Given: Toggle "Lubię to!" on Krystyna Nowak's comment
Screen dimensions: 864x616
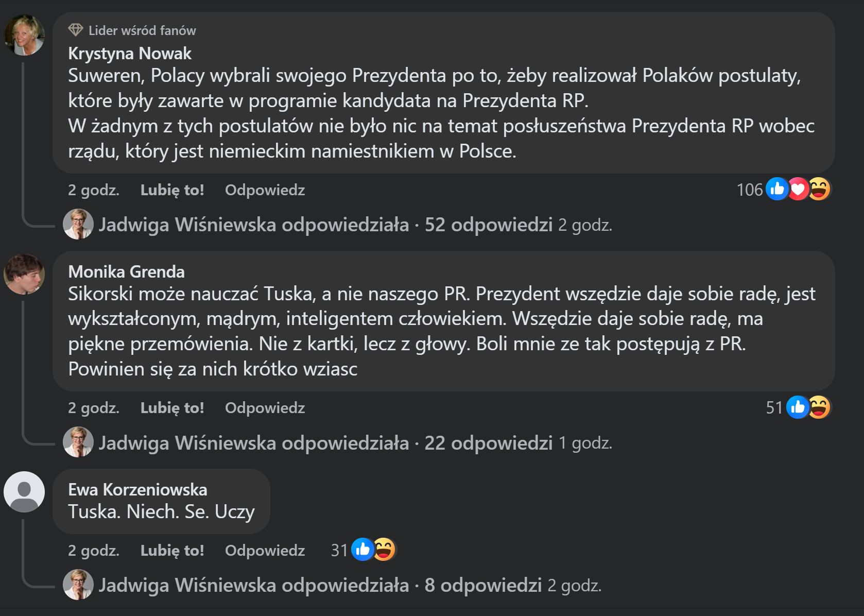Looking at the screenshot, I should tap(172, 190).
